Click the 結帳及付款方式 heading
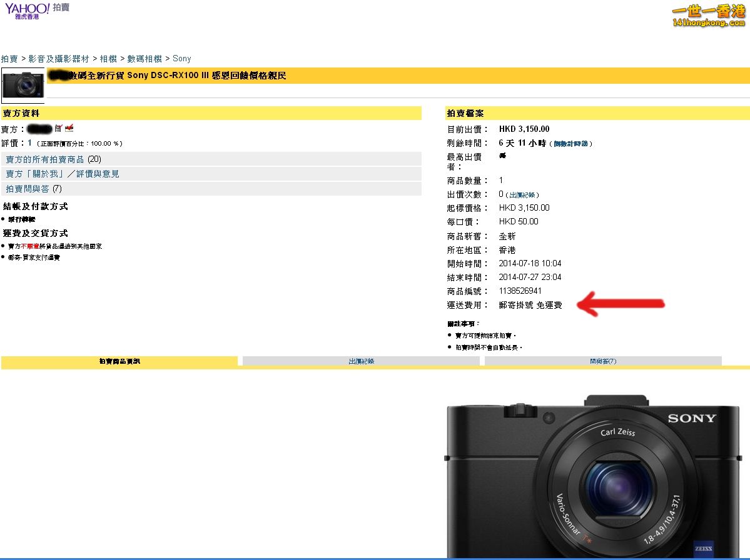 [x=36, y=206]
